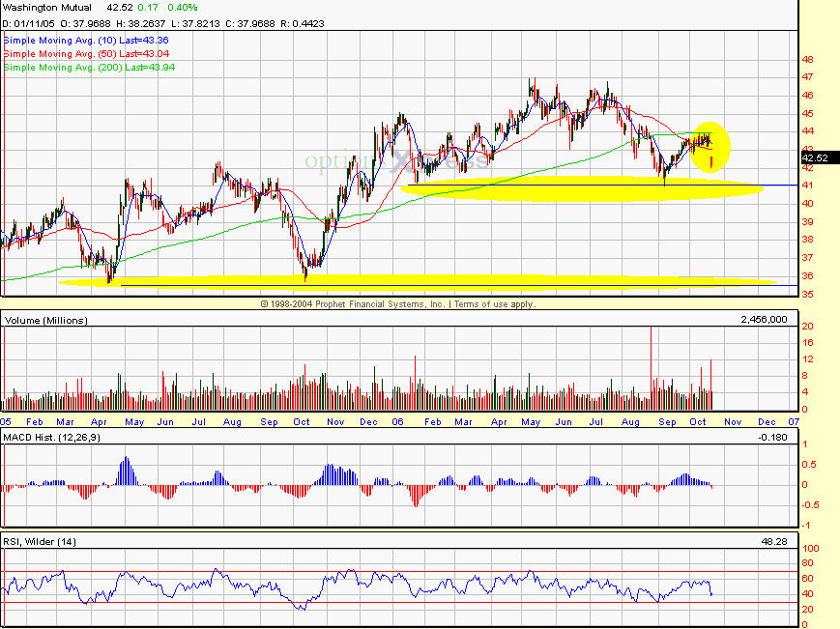Open the Terms of use link
Image resolution: width=840 pixels, height=629 pixels.
point(481,304)
